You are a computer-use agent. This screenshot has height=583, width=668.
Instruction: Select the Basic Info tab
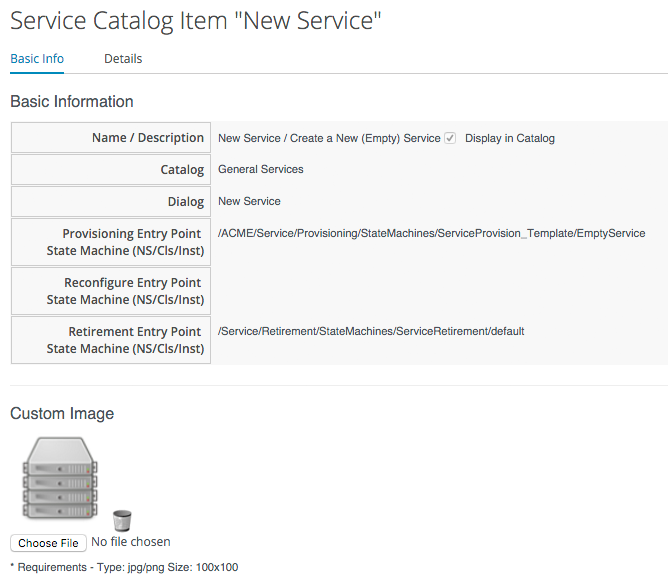[x=37, y=59]
